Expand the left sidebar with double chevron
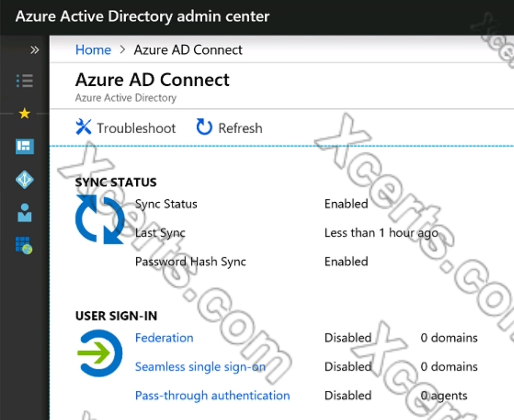Viewport: 514px width, 420px height. (34, 50)
